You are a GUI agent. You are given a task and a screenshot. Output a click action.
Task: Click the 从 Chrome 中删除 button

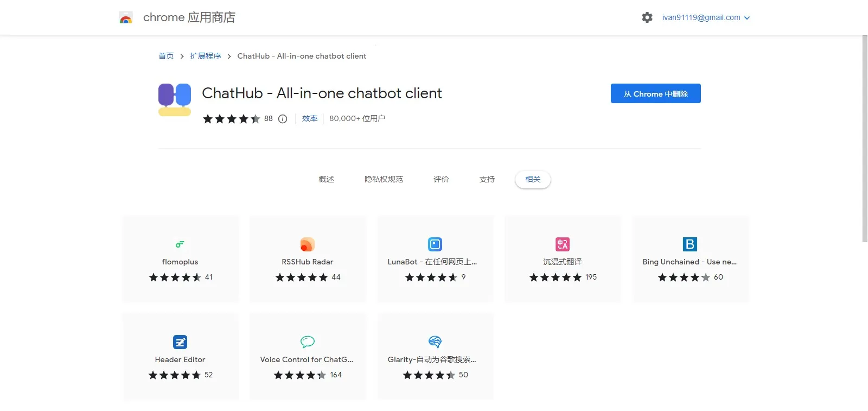click(x=656, y=93)
